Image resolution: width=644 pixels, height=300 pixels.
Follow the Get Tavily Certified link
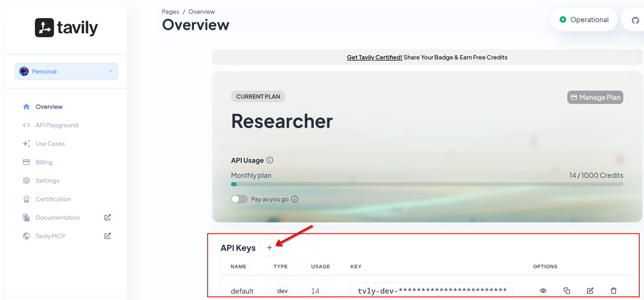(x=374, y=57)
